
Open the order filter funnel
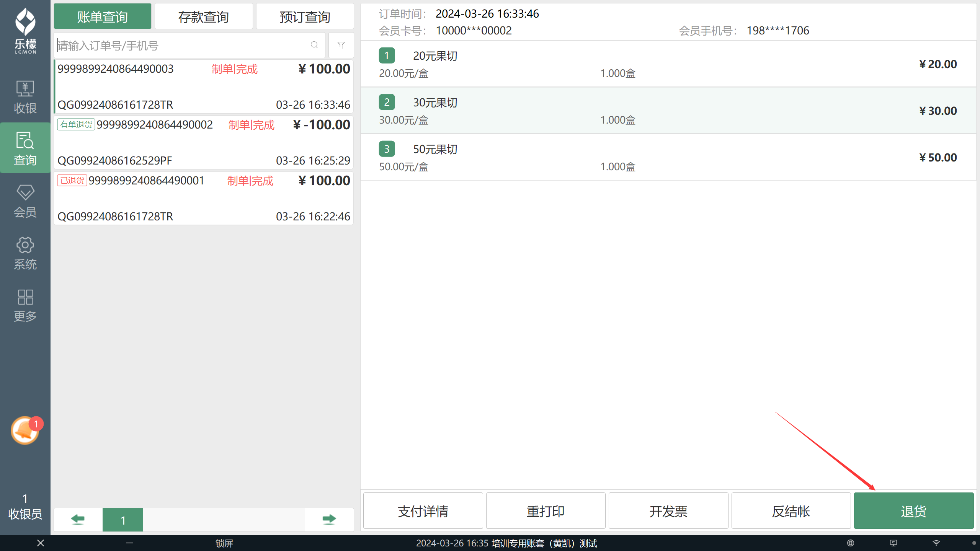pos(341,45)
